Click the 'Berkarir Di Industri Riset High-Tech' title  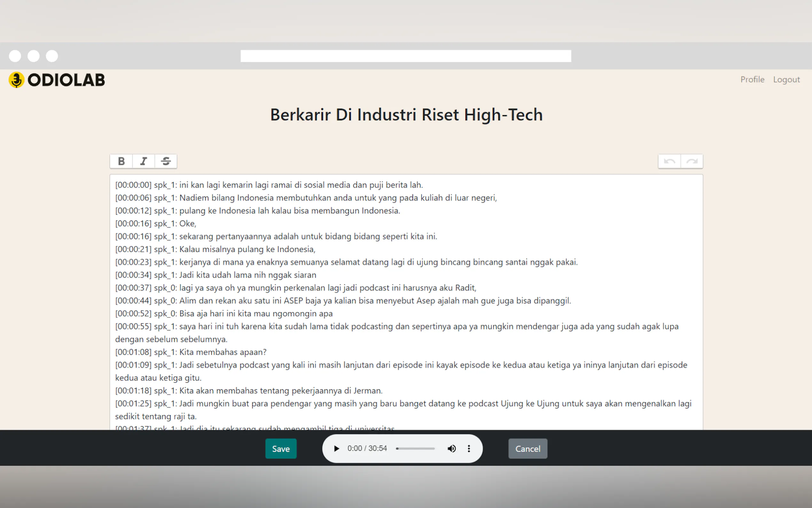406,115
